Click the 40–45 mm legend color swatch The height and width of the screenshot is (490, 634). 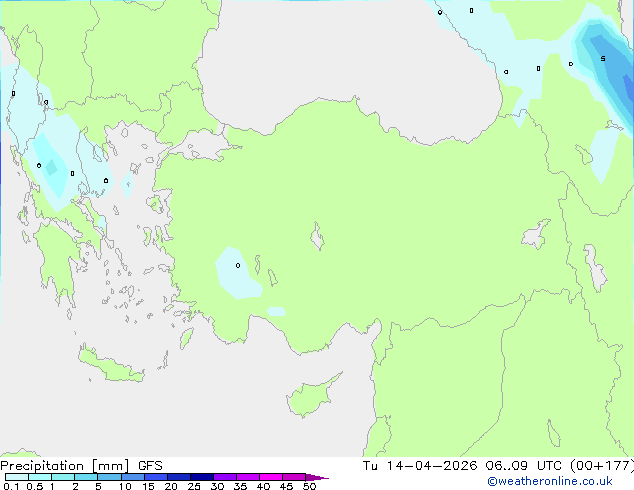pyautogui.click(x=271, y=477)
